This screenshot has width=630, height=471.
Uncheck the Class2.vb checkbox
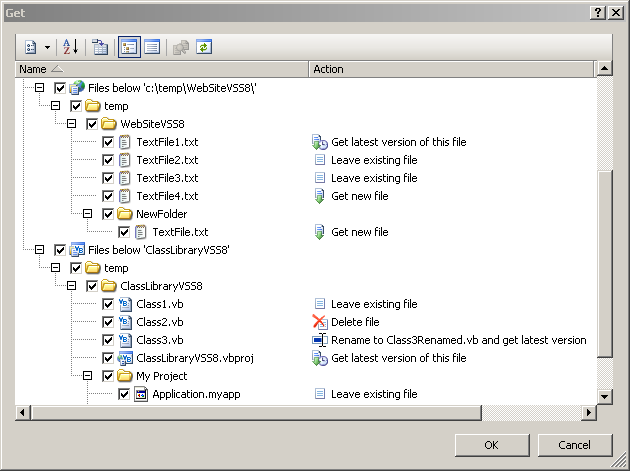[108, 322]
